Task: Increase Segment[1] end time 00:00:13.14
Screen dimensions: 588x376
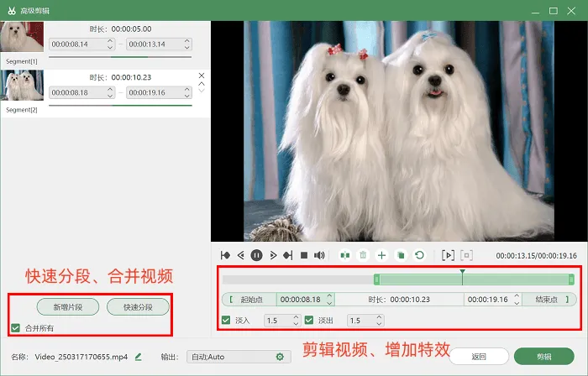Action: [187, 41]
